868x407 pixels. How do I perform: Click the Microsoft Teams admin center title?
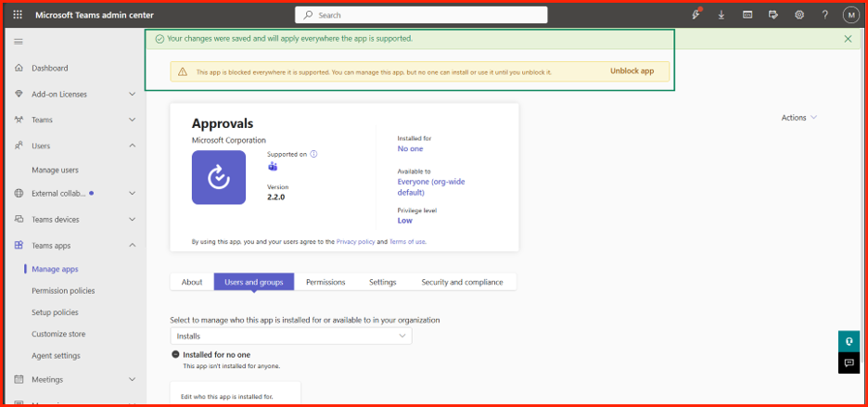[95, 15]
